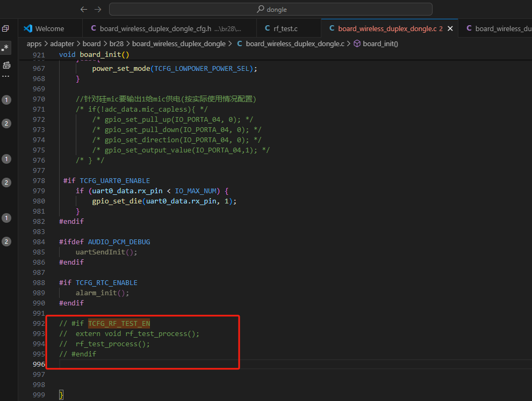Open the board_init() symbol breadcrumb
Viewport: 532px width, 401px height.
(x=380, y=43)
